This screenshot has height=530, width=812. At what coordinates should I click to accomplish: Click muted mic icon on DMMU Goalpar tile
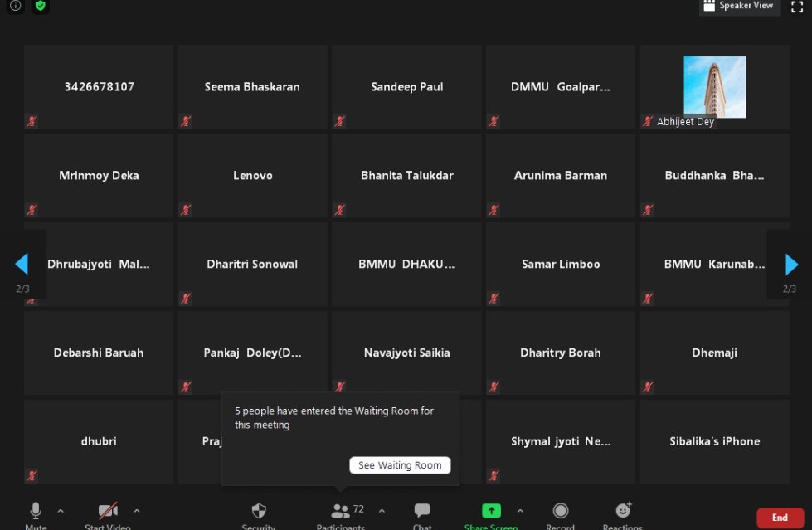(x=494, y=121)
